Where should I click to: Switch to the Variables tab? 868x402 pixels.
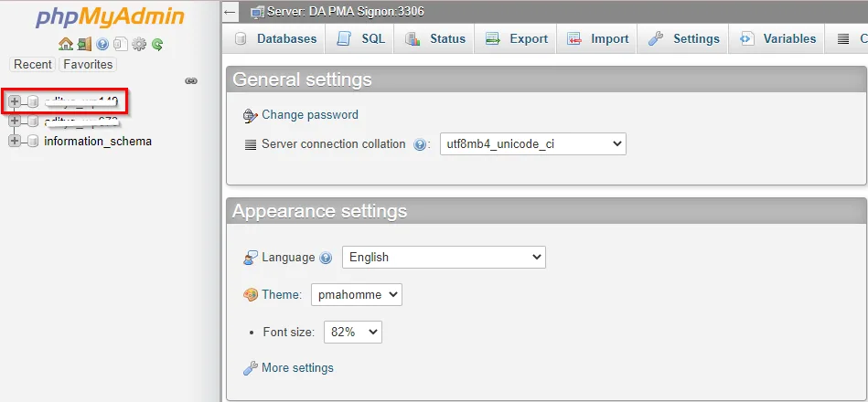[777, 38]
